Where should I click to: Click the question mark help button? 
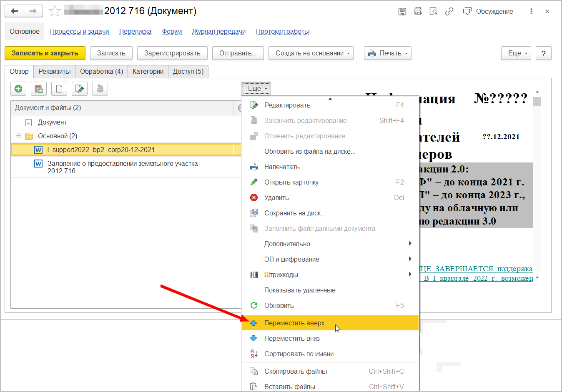(544, 53)
